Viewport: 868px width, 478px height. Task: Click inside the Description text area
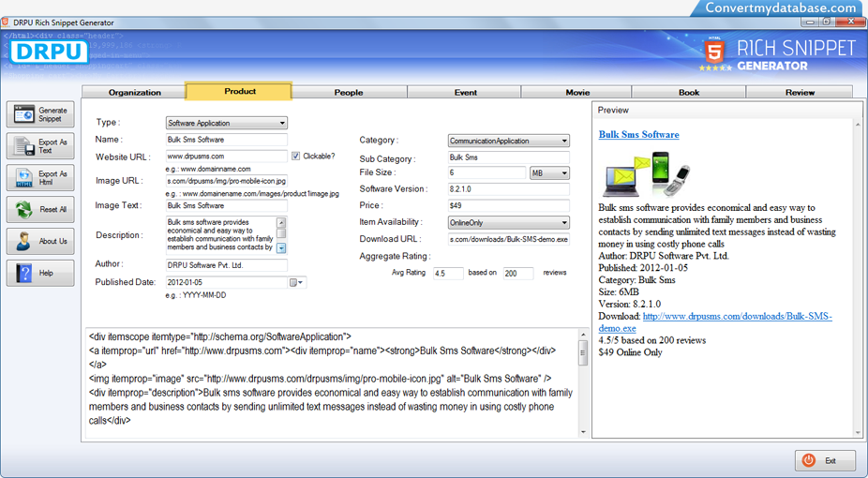coord(221,235)
